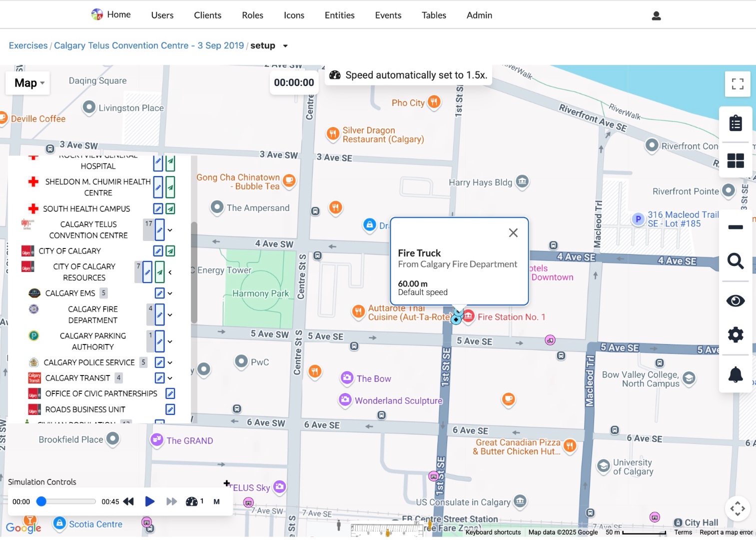
Task: Open the Icons menu item
Action: coord(294,15)
